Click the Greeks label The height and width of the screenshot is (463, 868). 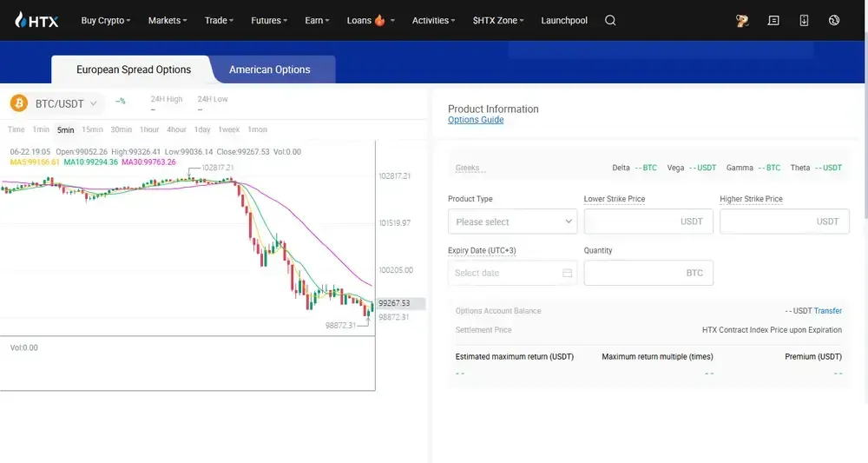click(x=467, y=168)
